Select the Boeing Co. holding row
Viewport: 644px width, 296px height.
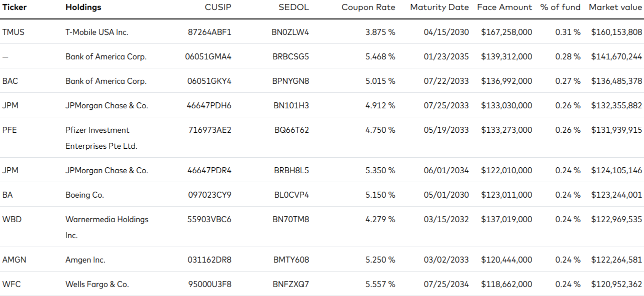(x=322, y=195)
